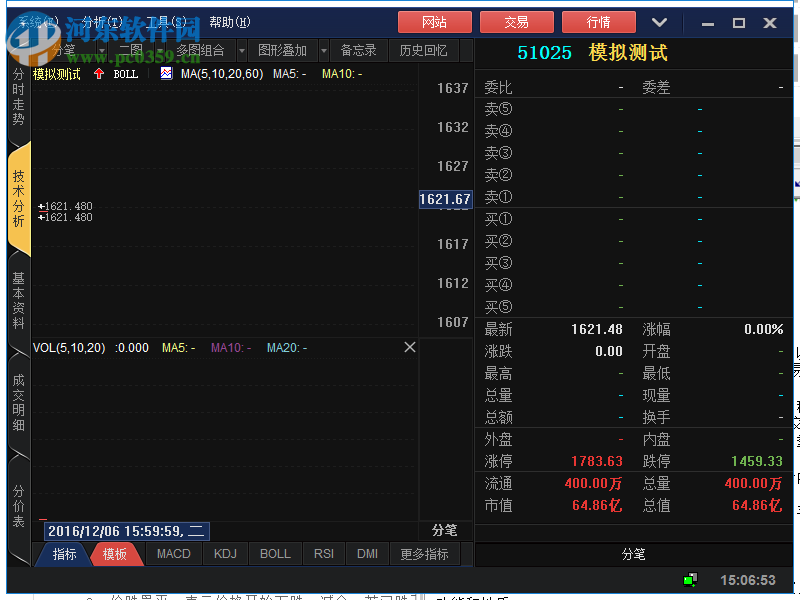800x600 pixels.
Task: Expand the chevron dropdown next to 行情
Action: 658,22
